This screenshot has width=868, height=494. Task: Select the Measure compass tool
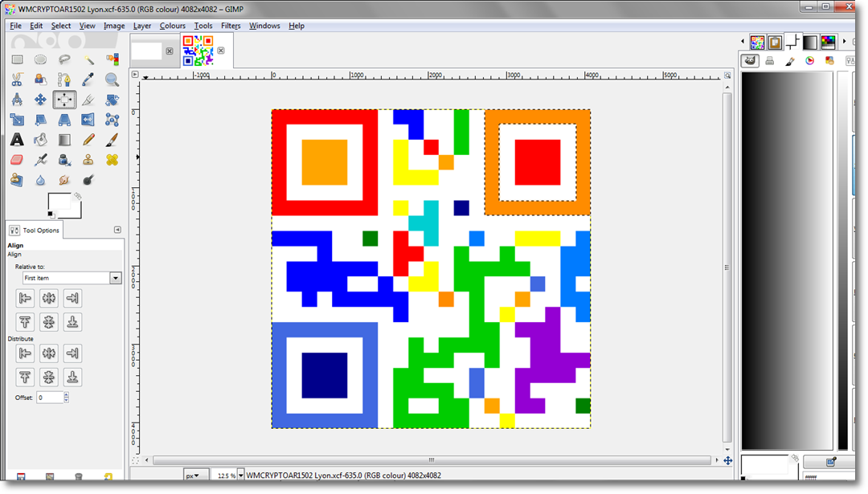17,100
